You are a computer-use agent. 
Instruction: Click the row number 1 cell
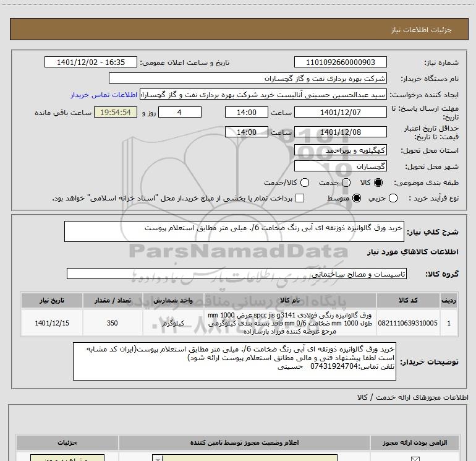pyautogui.click(x=449, y=323)
